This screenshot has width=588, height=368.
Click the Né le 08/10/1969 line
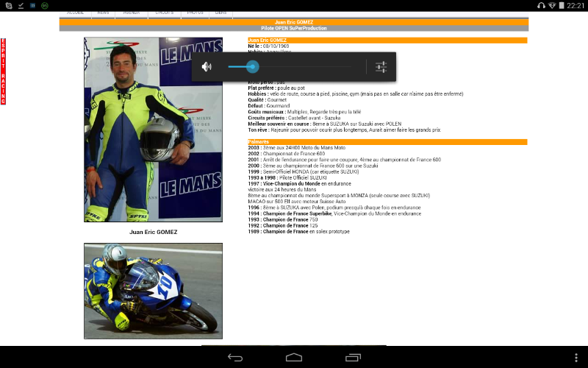pyautogui.click(x=268, y=46)
